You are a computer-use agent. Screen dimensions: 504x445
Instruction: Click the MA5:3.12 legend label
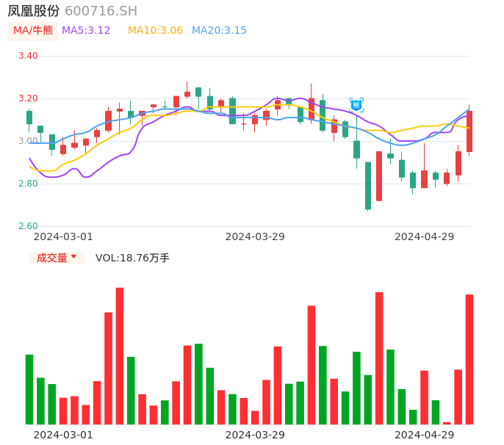click(x=86, y=31)
